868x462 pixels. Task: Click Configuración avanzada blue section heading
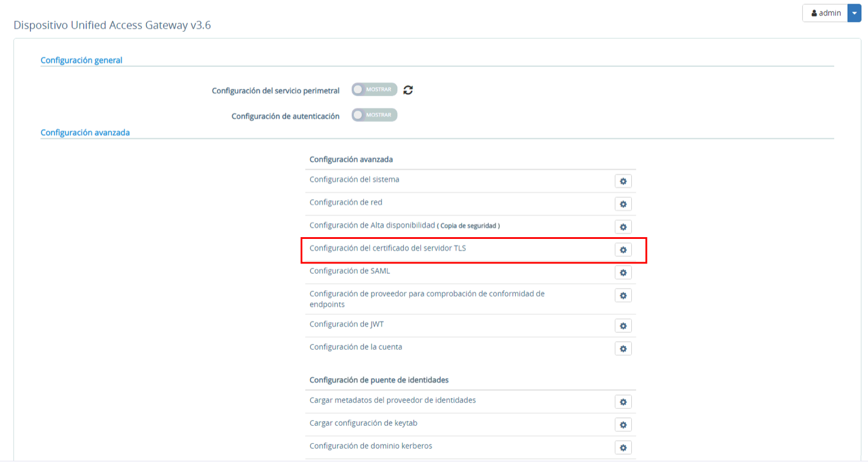coord(85,132)
